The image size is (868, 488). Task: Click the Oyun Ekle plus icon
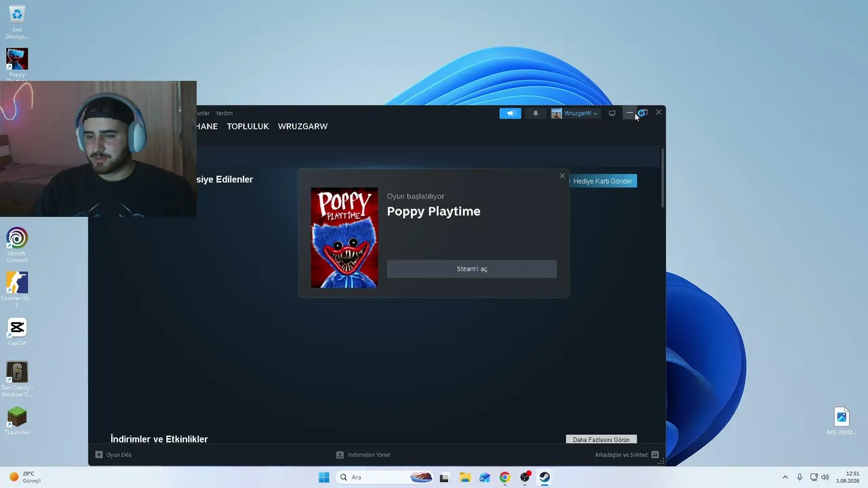99,455
